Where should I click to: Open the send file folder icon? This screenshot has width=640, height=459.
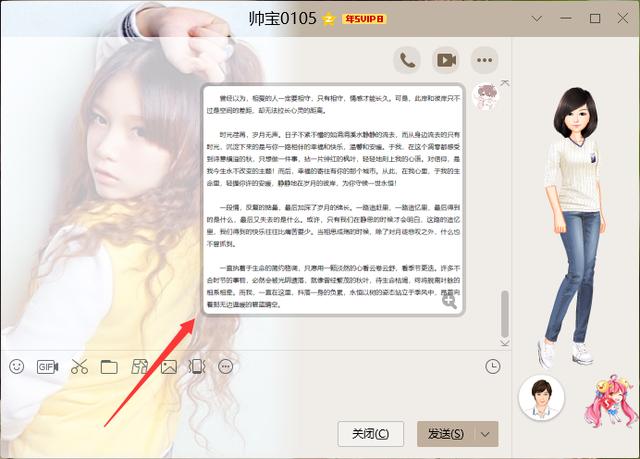109,367
